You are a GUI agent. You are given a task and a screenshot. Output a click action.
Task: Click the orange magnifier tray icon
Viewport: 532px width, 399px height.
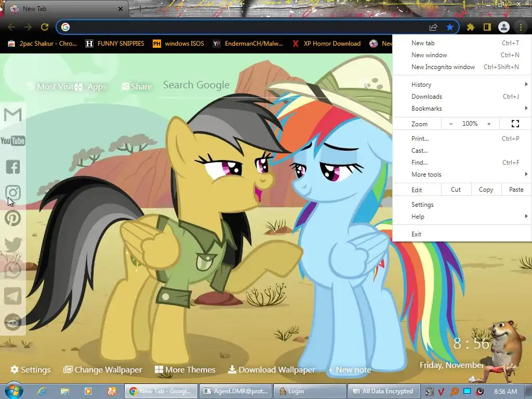tap(454, 392)
